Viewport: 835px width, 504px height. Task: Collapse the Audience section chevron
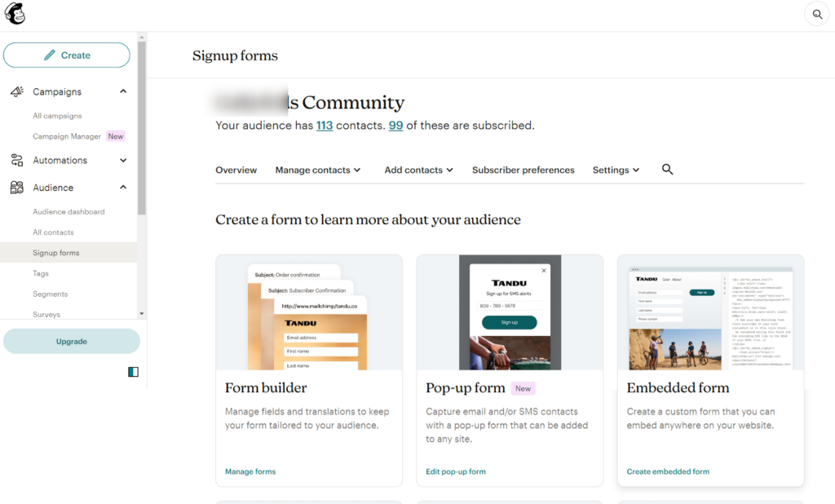point(123,187)
